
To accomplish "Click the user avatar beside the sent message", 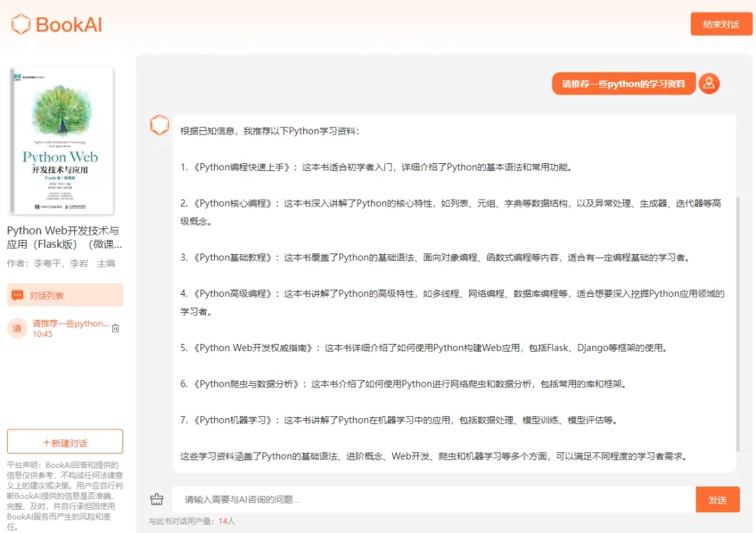I will (x=709, y=84).
